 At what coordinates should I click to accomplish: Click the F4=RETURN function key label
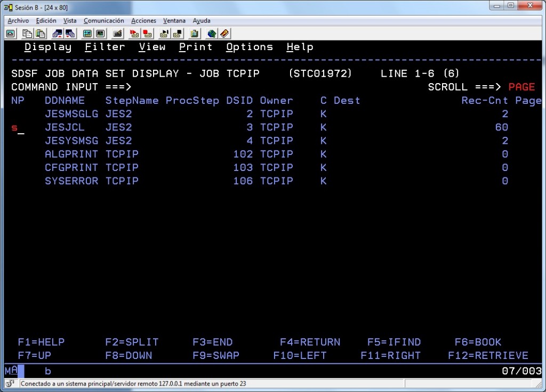point(310,342)
